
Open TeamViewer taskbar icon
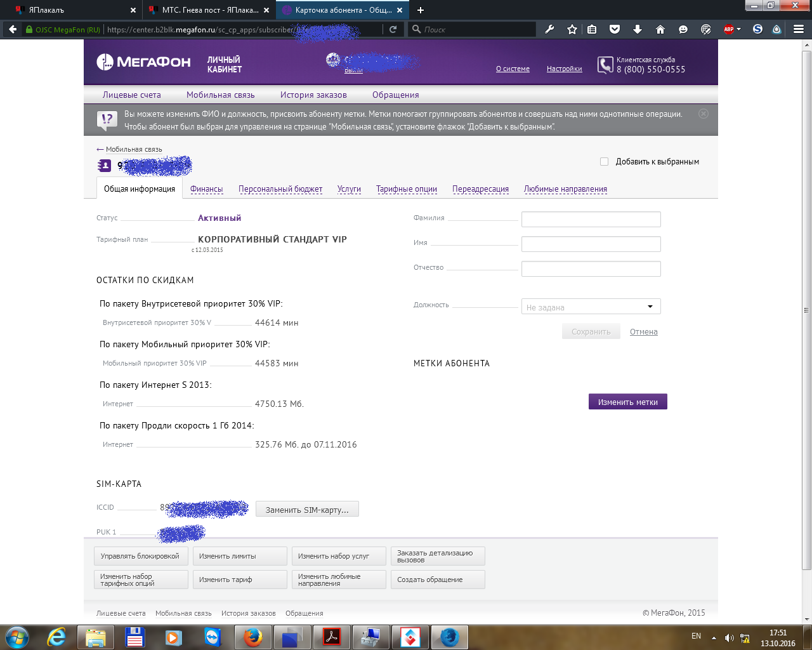point(213,637)
